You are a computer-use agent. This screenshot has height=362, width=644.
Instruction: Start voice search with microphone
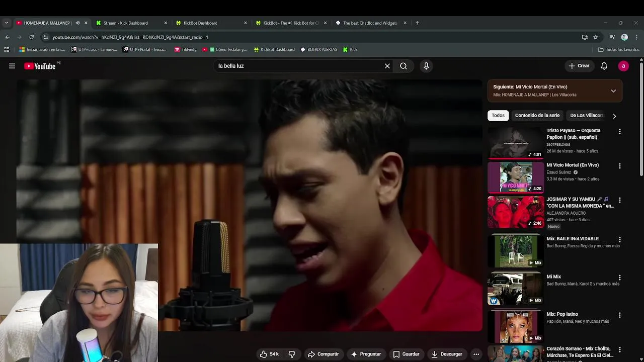click(426, 66)
